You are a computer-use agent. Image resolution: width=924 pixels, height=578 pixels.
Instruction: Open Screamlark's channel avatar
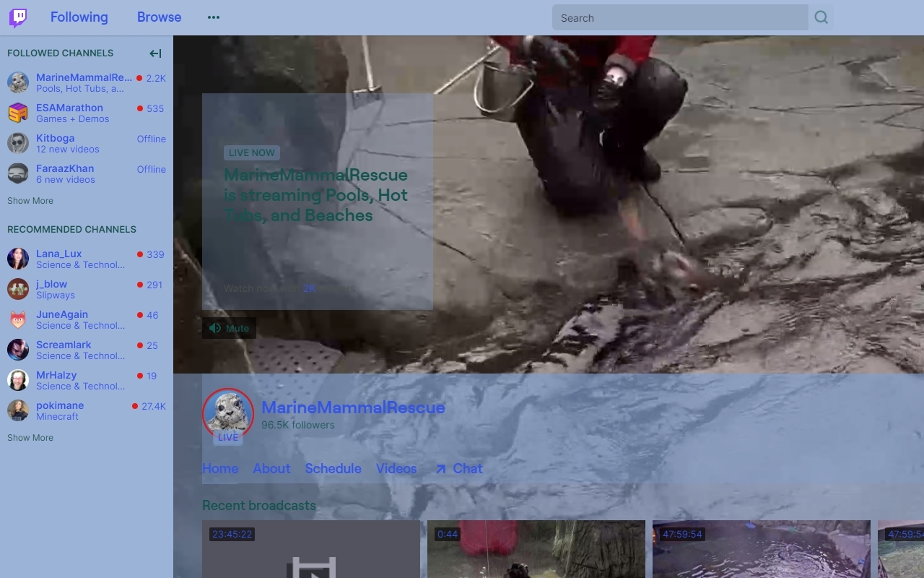(x=18, y=350)
